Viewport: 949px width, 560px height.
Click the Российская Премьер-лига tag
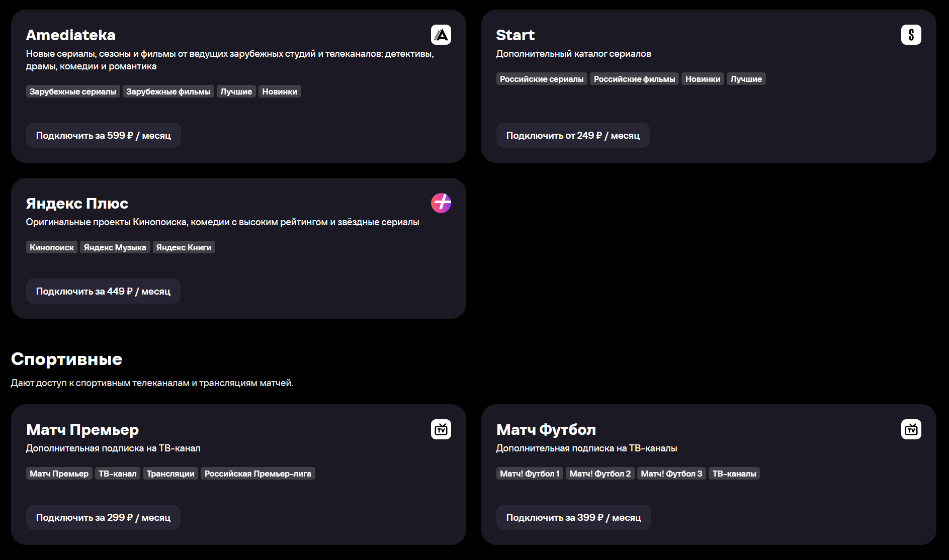[x=257, y=474]
